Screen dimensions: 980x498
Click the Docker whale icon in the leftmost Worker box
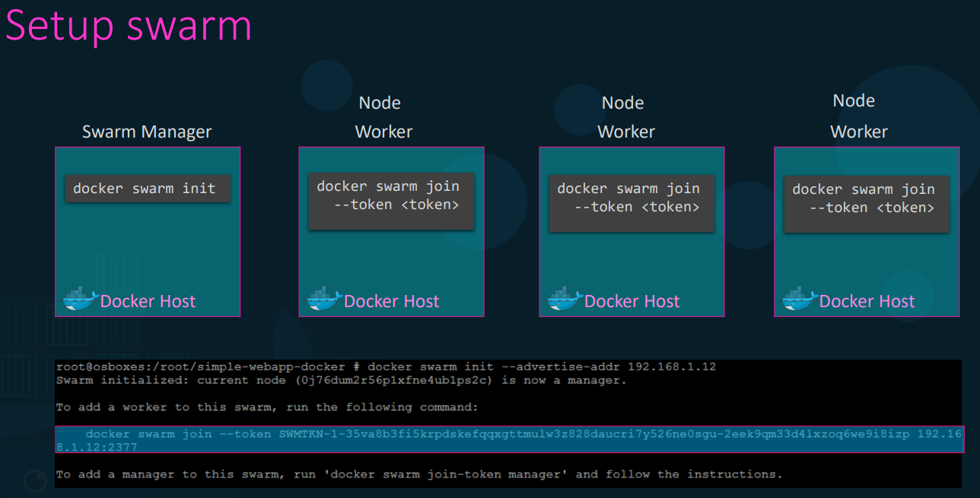tap(325, 300)
